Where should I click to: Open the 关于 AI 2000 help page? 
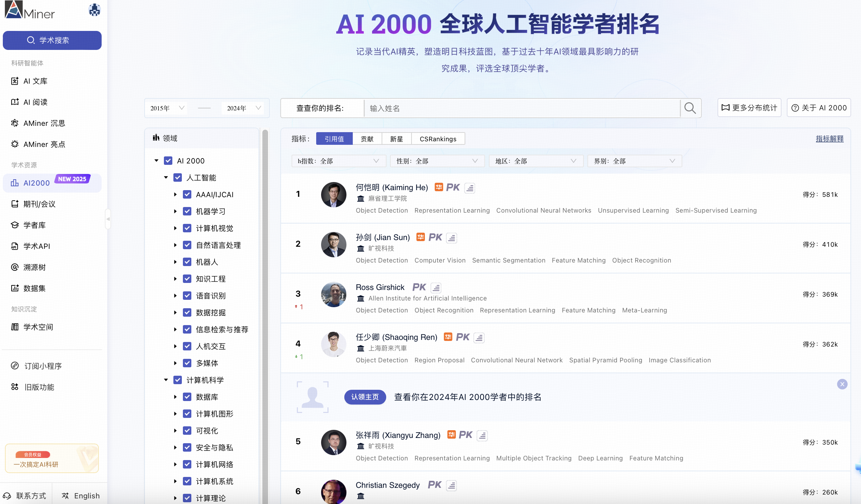pyautogui.click(x=819, y=108)
